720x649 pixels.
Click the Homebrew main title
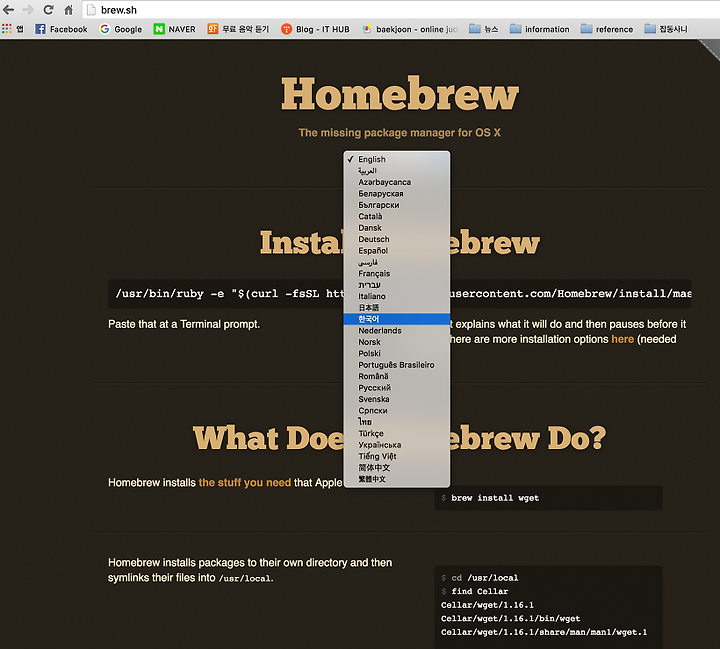click(x=399, y=94)
